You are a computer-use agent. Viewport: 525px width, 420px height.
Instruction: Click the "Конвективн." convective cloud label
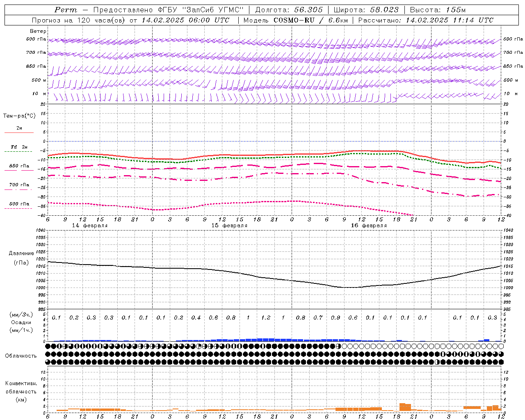coord(21,383)
